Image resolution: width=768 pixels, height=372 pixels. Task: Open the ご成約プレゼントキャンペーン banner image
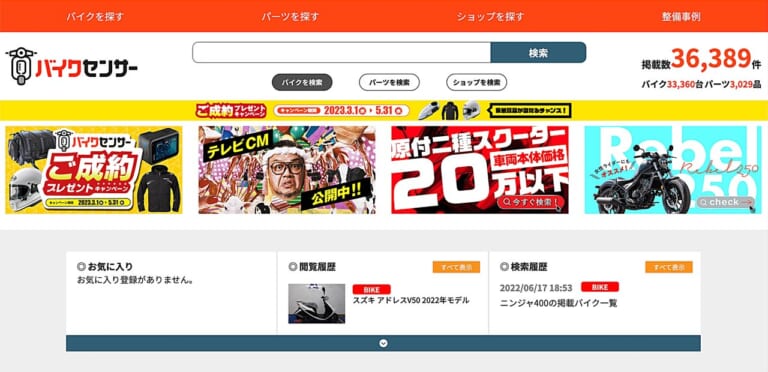(x=94, y=170)
